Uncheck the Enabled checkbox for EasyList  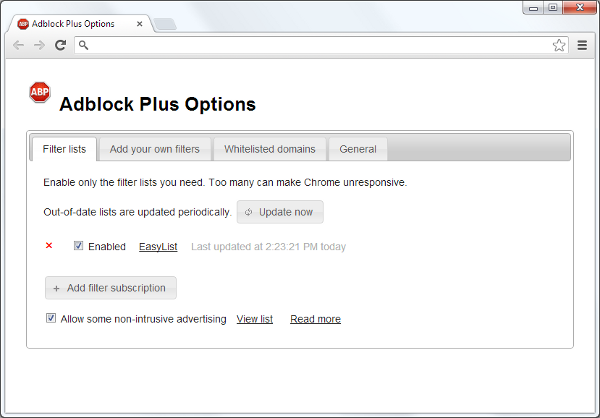point(78,246)
